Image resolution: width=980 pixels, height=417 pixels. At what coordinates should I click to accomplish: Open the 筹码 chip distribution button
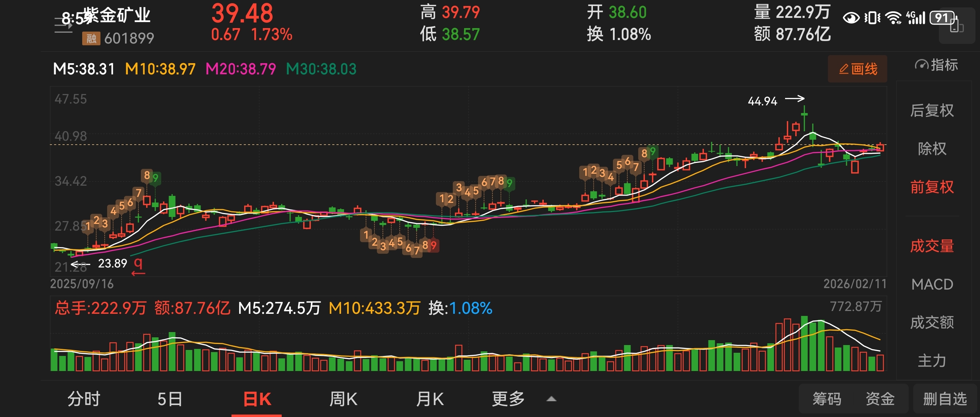827,399
